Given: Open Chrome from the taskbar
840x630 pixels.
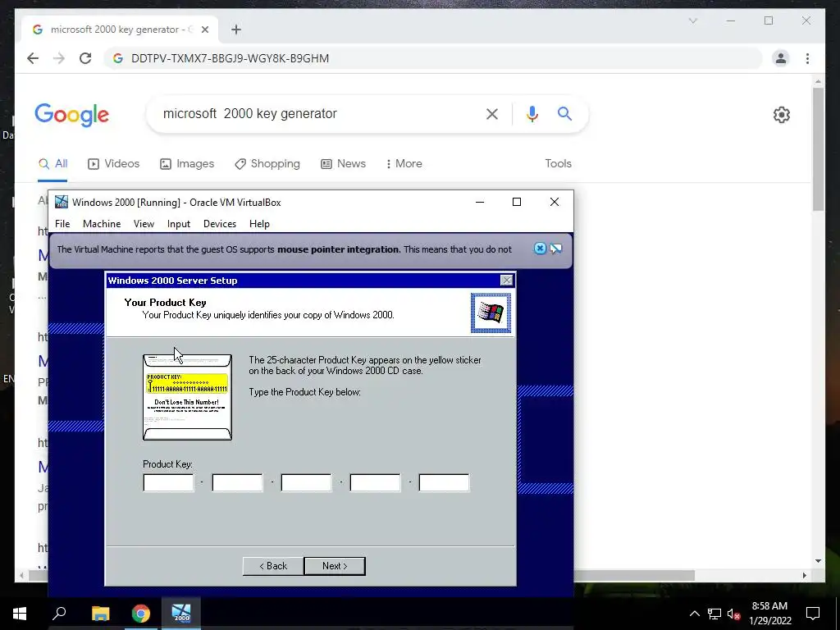Looking at the screenshot, I should pos(141,614).
